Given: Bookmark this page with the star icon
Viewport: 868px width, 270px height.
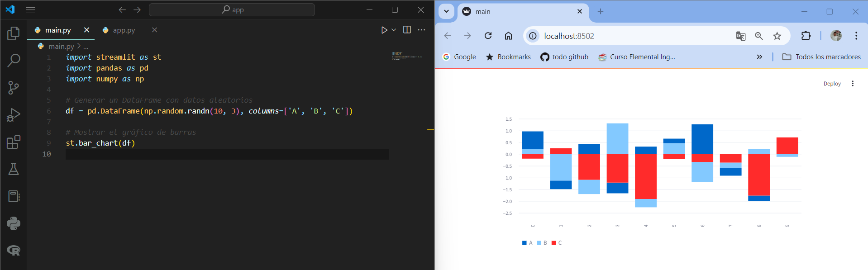Looking at the screenshot, I should [777, 36].
